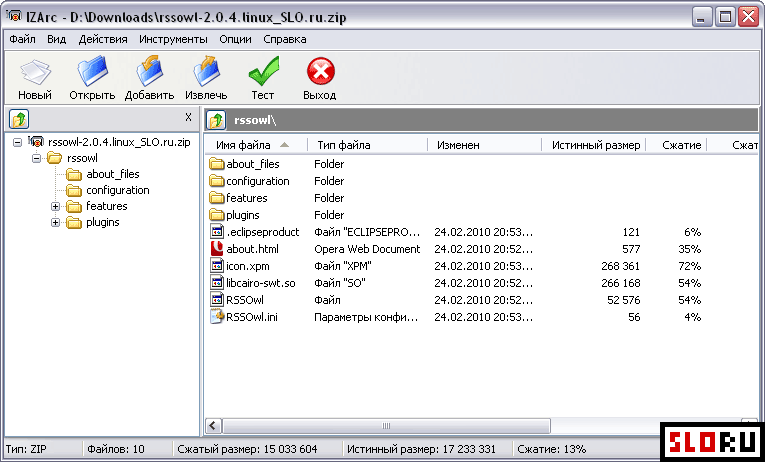Click the up-folder icon beside rssowl\ path
This screenshot has height=462, width=765.
216,120
